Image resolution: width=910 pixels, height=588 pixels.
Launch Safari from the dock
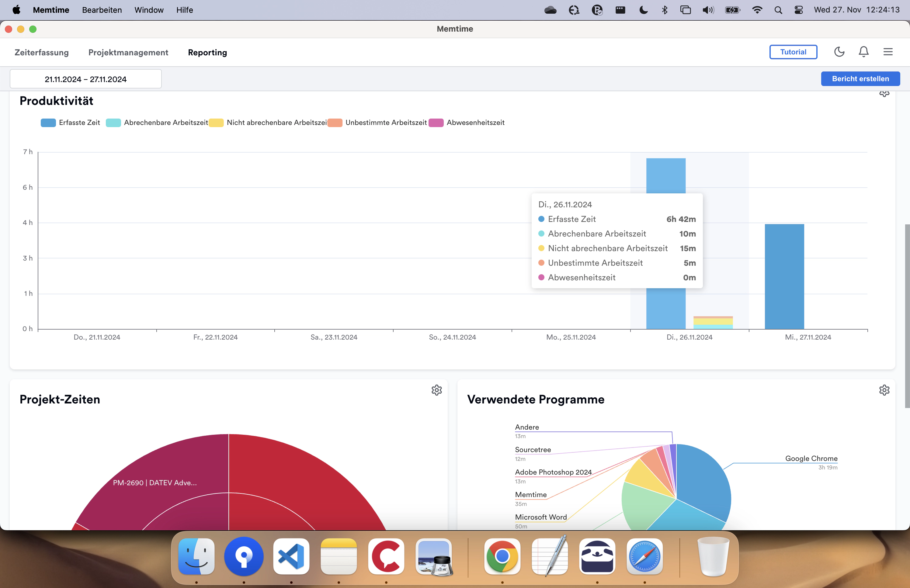click(644, 556)
